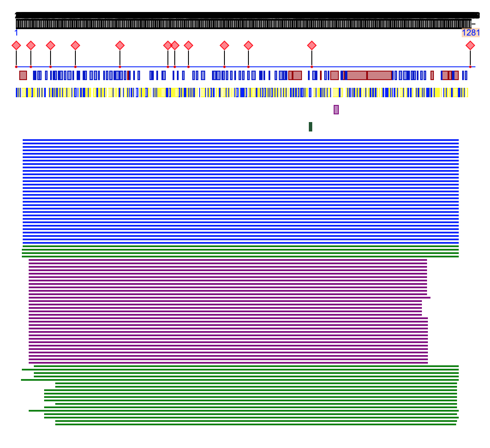Click the fourth red diamond from left
This screenshot has height=448, width=490.
pos(75,45)
